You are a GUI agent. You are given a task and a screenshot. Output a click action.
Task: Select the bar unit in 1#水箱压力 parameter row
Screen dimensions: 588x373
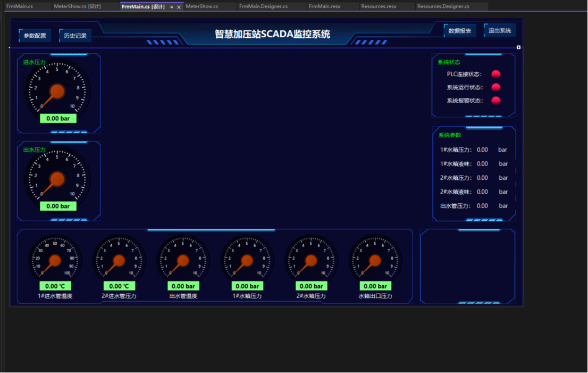tap(502, 150)
